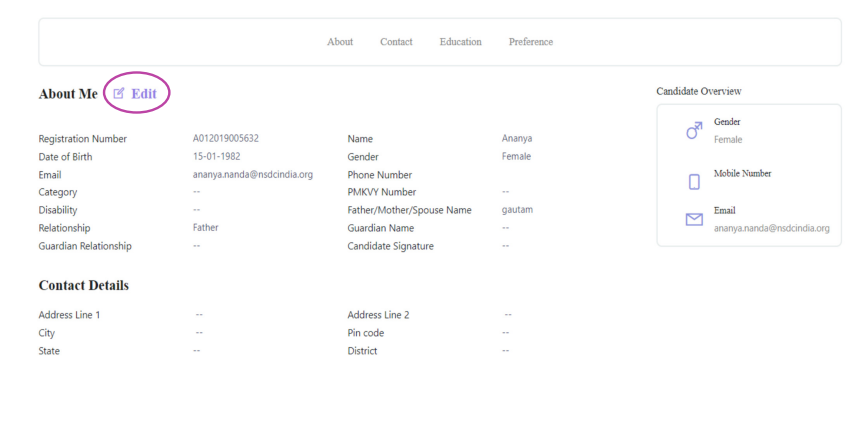Go to the Education tab
The image size is (858, 442).
pyautogui.click(x=460, y=42)
